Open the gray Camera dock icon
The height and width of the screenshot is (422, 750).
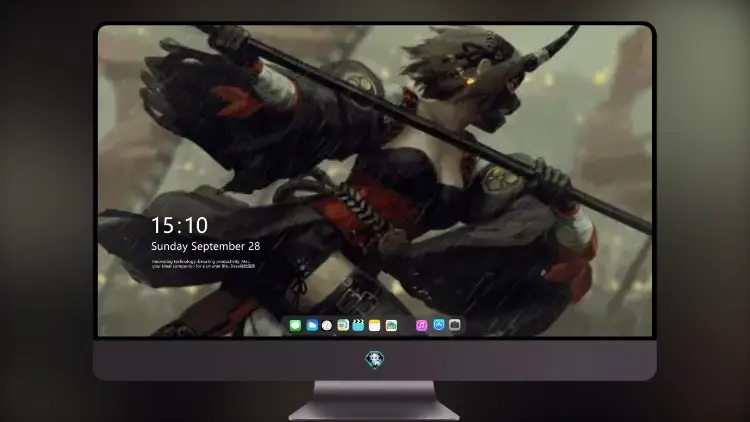[455, 325]
